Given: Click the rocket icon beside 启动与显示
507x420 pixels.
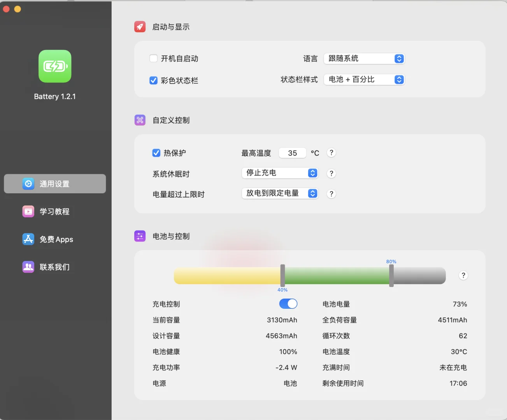Looking at the screenshot, I should 140,26.
